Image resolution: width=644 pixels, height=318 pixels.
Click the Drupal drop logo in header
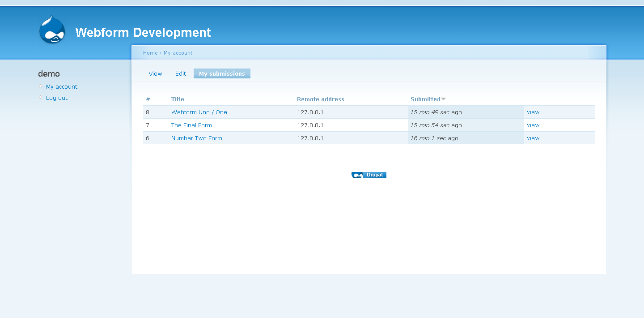coord(52,30)
